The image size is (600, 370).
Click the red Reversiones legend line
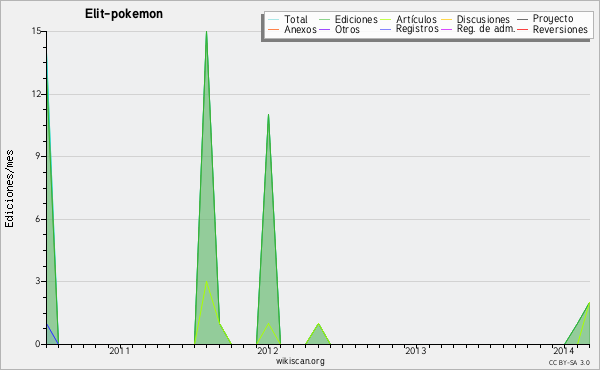click(522, 29)
